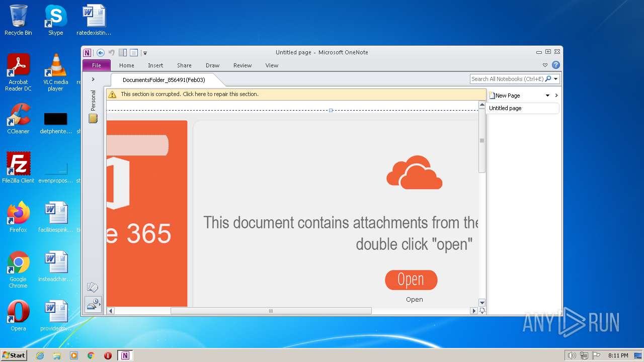Viewport: 644px width, 362px height.
Task: Switch to the View ribbon tab
Action: (x=272, y=65)
